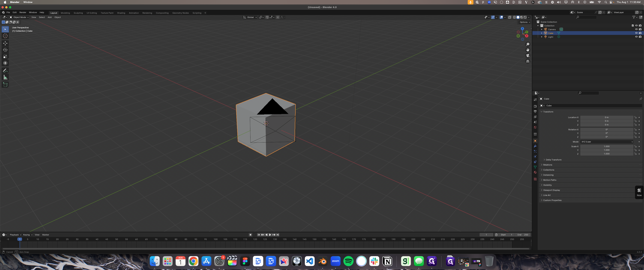
Task: Select the Select Box tool
Action: 5,29
